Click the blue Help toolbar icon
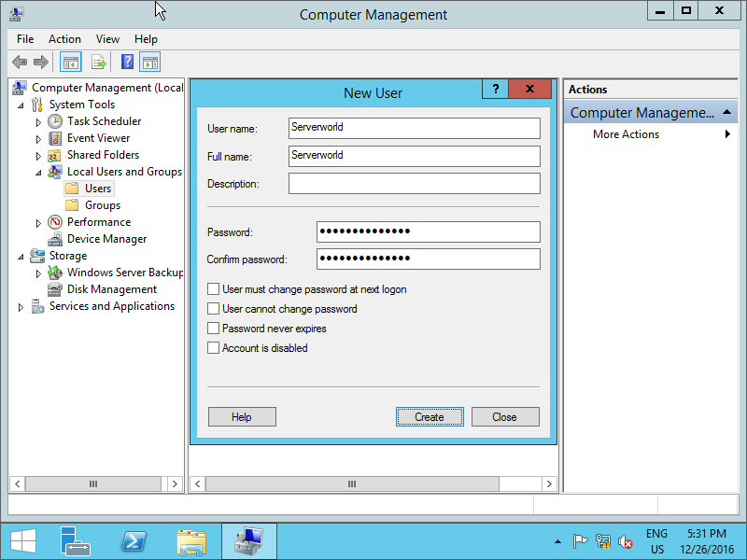Screen dimensions: 747x560 [127, 63]
